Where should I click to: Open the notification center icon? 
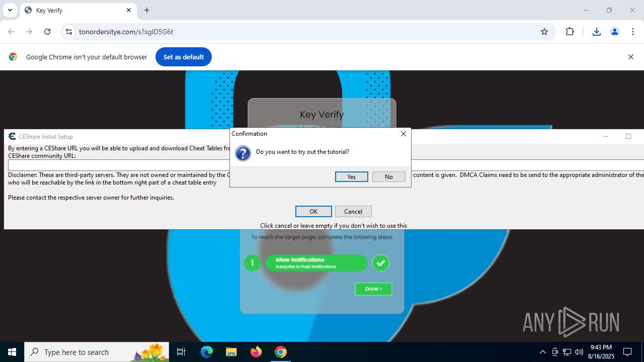coord(627,352)
